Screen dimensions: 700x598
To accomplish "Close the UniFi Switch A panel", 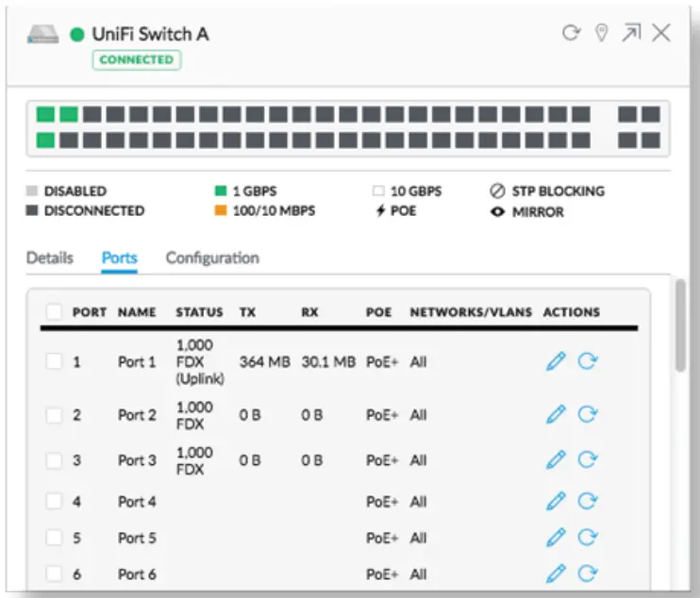I will (661, 33).
